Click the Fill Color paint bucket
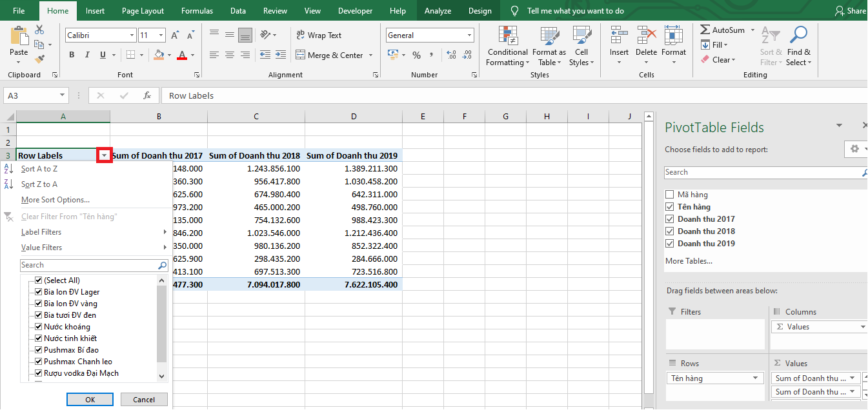Screen dimensions: 868x410 click(159, 55)
